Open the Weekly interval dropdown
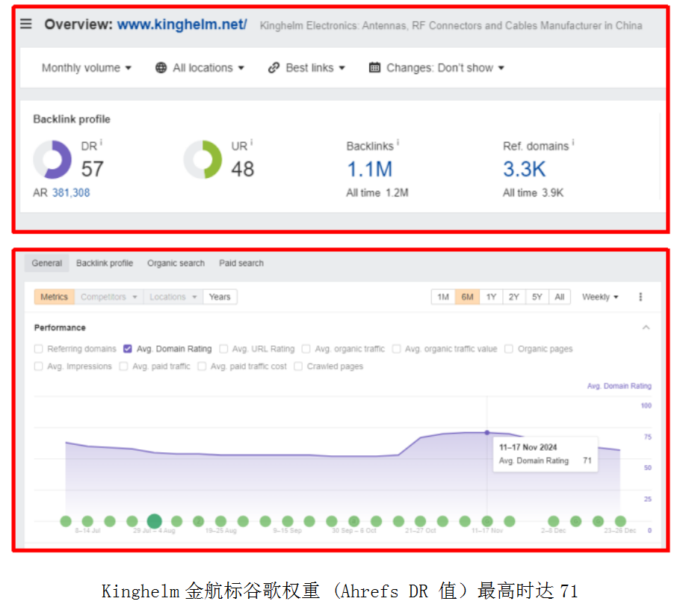This screenshot has width=686, height=616. coord(600,297)
